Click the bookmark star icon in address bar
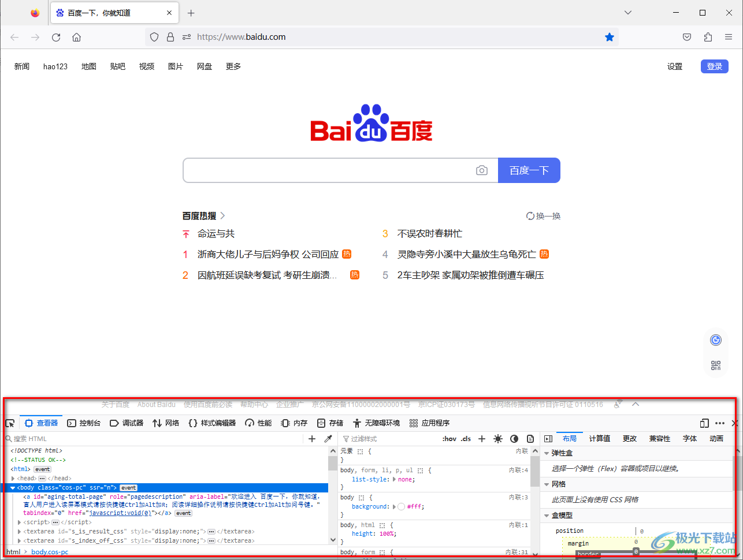This screenshot has height=560, width=743. pos(610,37)
